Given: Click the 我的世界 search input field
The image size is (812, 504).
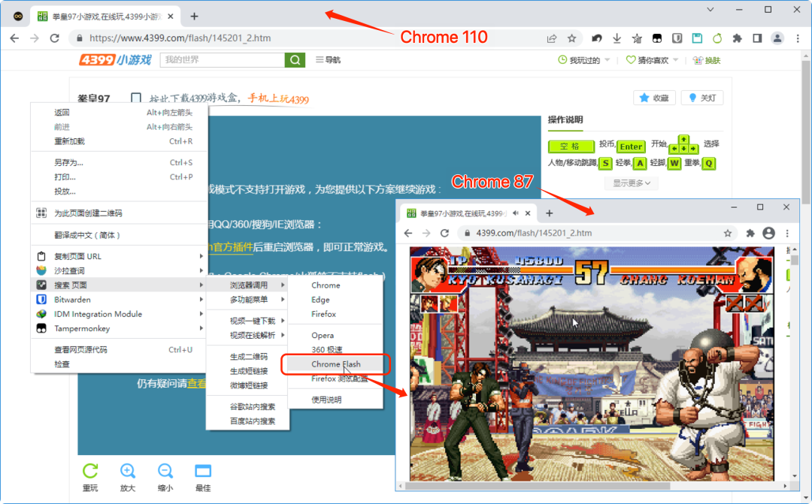Looking at the screenshot, I should tap(222, 60).
